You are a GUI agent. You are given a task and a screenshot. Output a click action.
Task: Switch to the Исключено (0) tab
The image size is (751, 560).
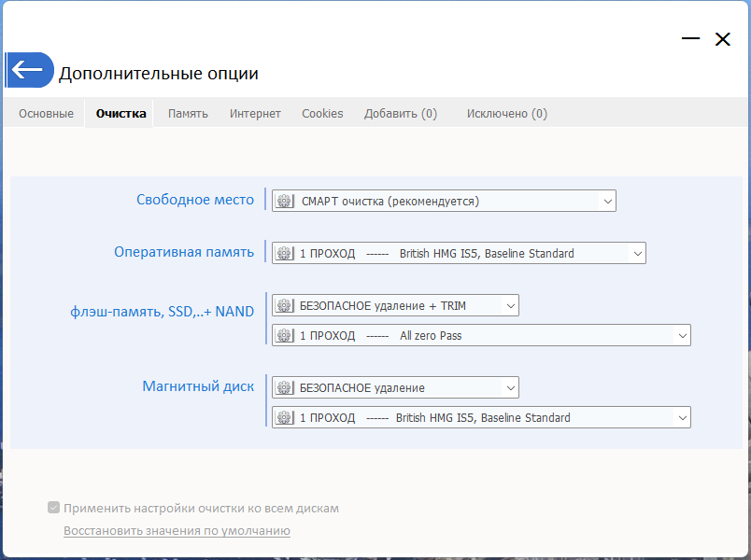pos(506,114)
